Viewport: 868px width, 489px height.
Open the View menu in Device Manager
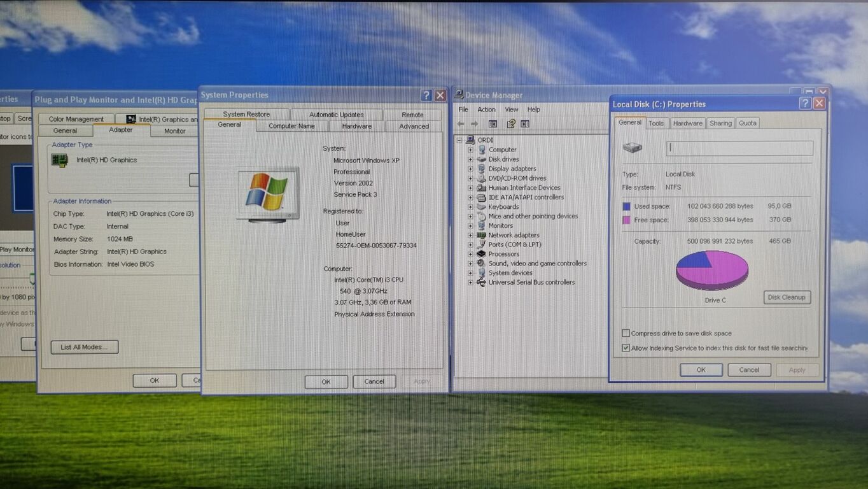[512, 110]
